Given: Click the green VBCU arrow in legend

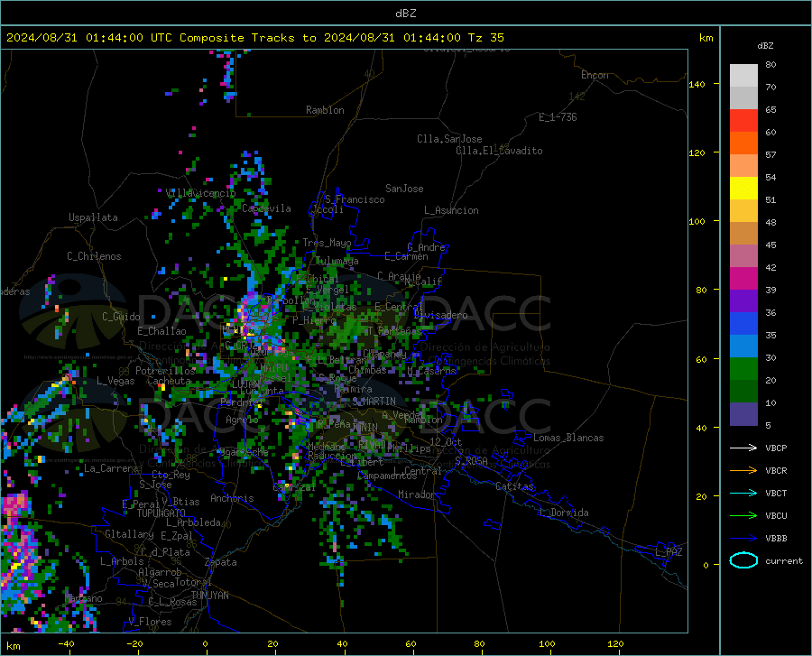Looking at the screenshot, I should 743,516.
